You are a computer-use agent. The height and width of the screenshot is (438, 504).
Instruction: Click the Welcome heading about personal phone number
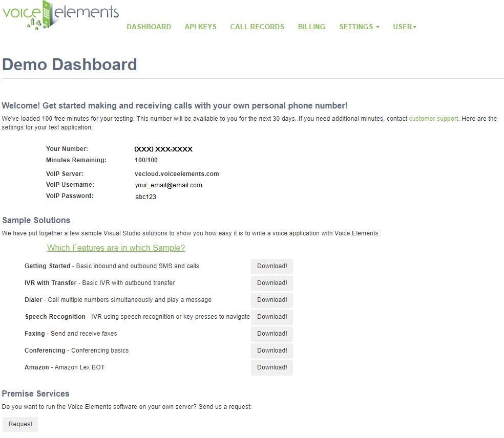[175, 105]
